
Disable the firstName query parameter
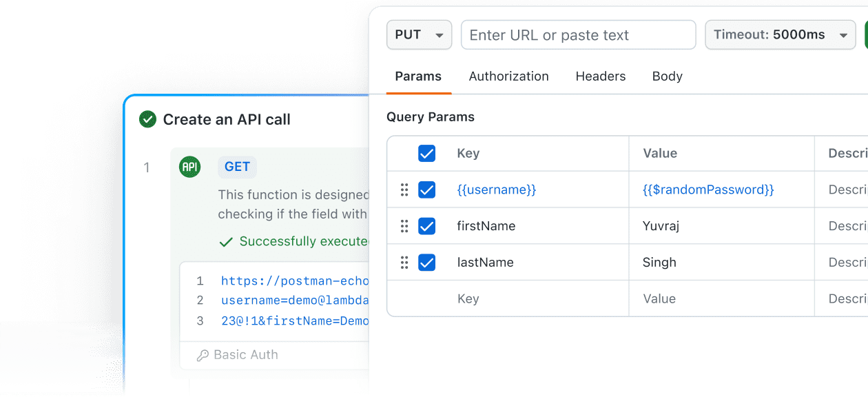[x=426, y=226]
